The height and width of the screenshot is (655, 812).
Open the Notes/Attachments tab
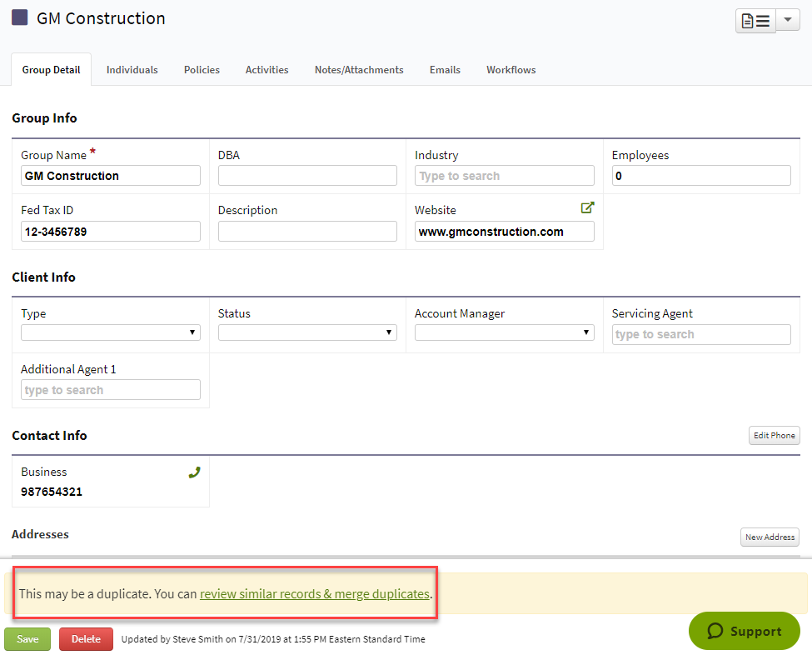click(x=358, y=70)
